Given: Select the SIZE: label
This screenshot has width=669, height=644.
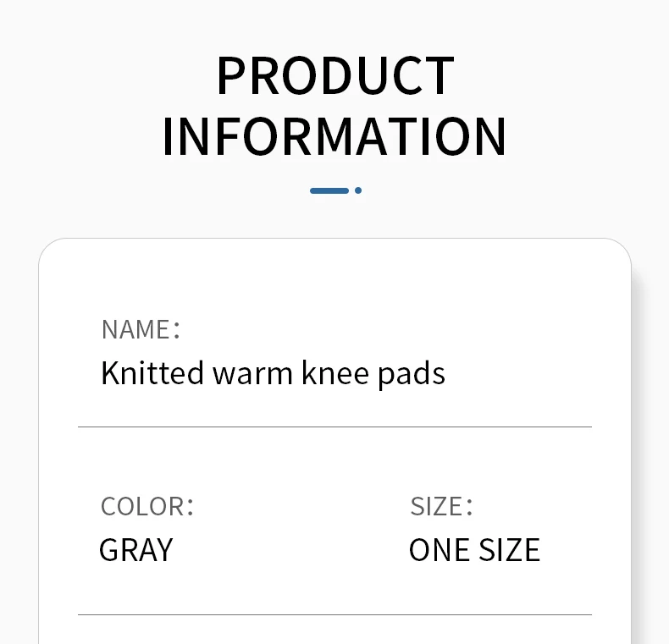Looking at the screenshot, I should 441,506.
